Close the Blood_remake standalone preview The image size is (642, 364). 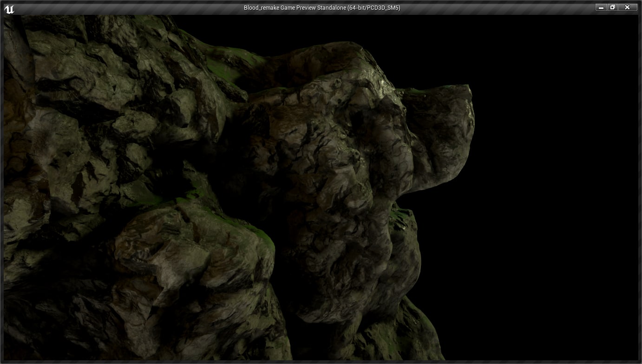click(x=627, y=7)
